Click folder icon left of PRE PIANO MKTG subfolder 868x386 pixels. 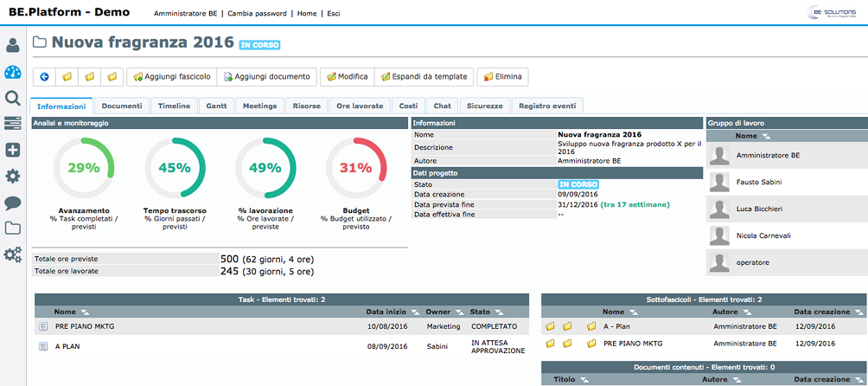591,344
